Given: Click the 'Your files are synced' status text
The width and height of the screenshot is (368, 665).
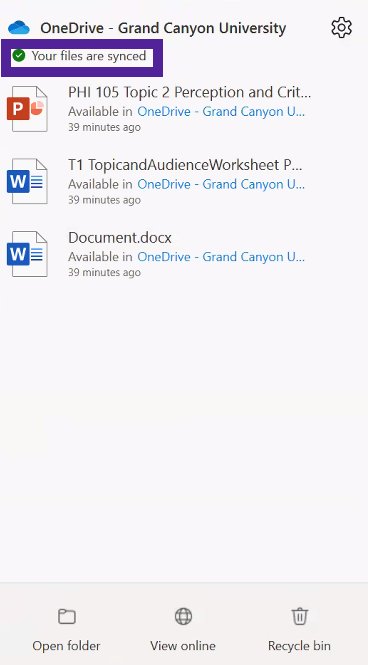Looking at the screenshot, I should tap(89, 56).
